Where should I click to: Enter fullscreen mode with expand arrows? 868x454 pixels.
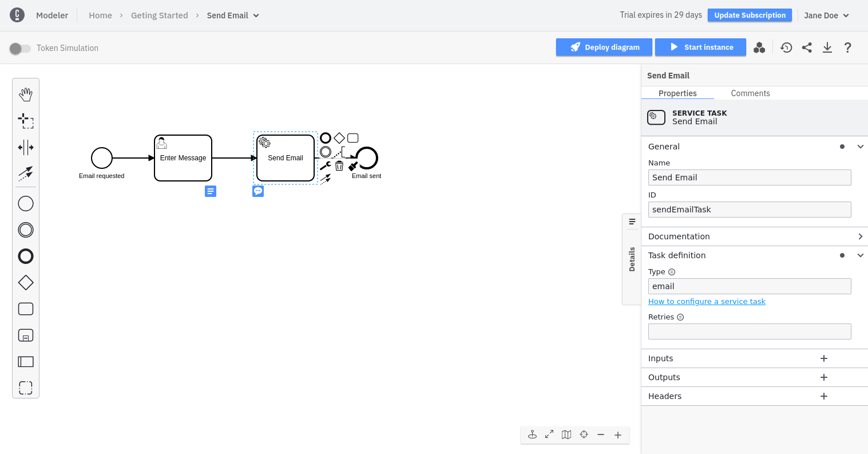(549, 435)
